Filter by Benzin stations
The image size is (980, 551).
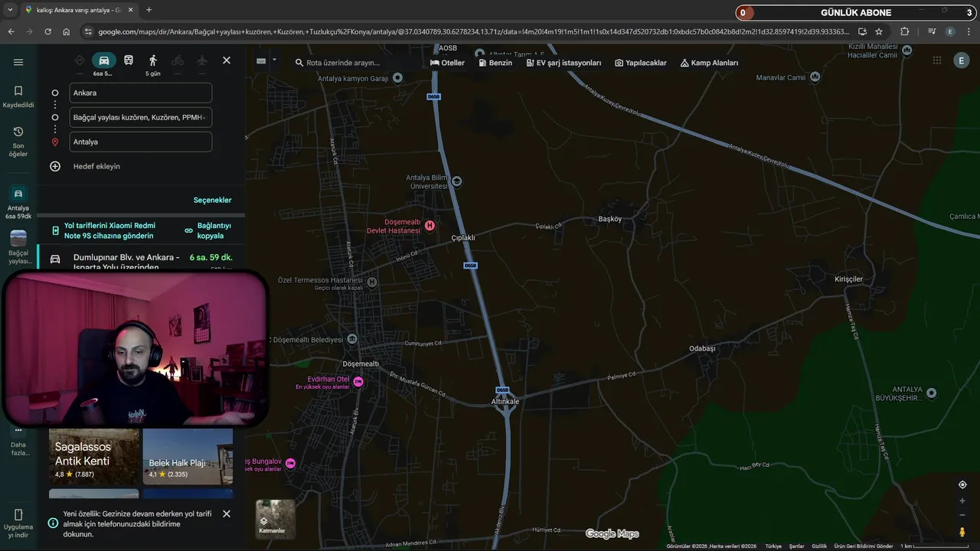pos(495,63)
